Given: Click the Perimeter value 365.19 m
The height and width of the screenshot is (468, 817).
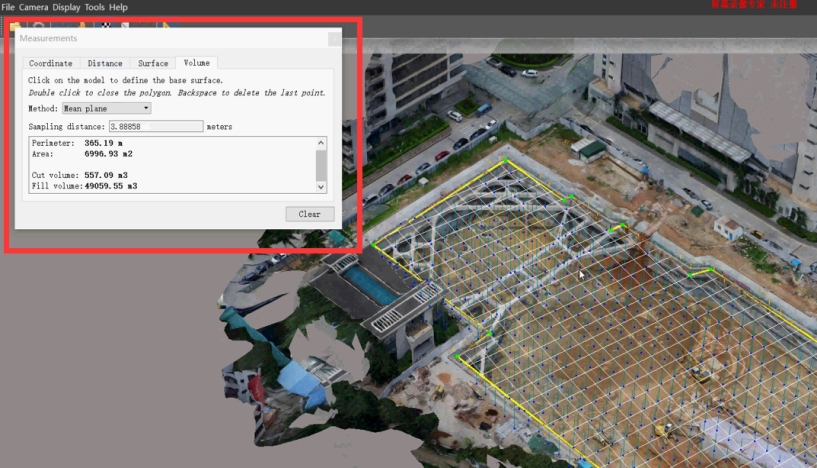Looking at the screenshot, I should (x=104, y=143).
